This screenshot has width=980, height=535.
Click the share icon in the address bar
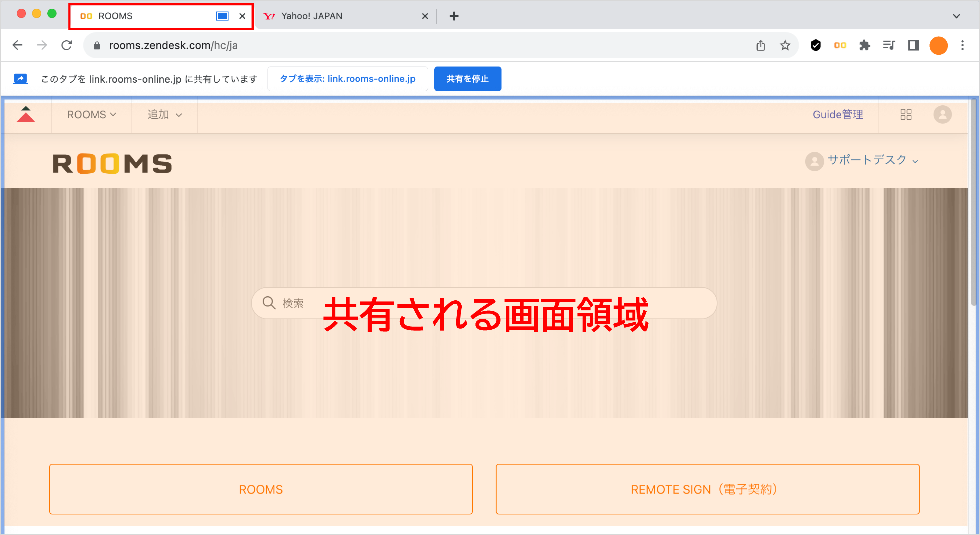pyautogui.click(x=761, y=45)
